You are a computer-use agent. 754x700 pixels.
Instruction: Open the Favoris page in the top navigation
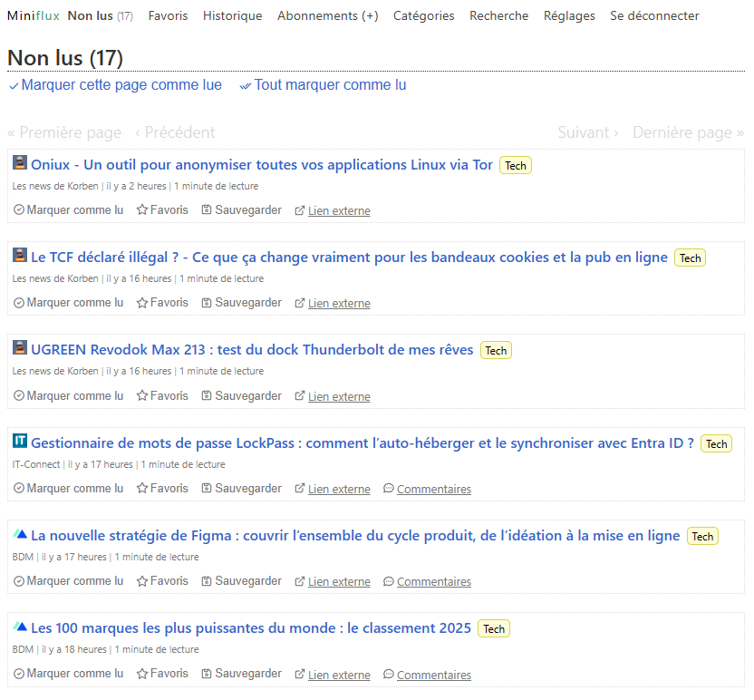[168, 16]
